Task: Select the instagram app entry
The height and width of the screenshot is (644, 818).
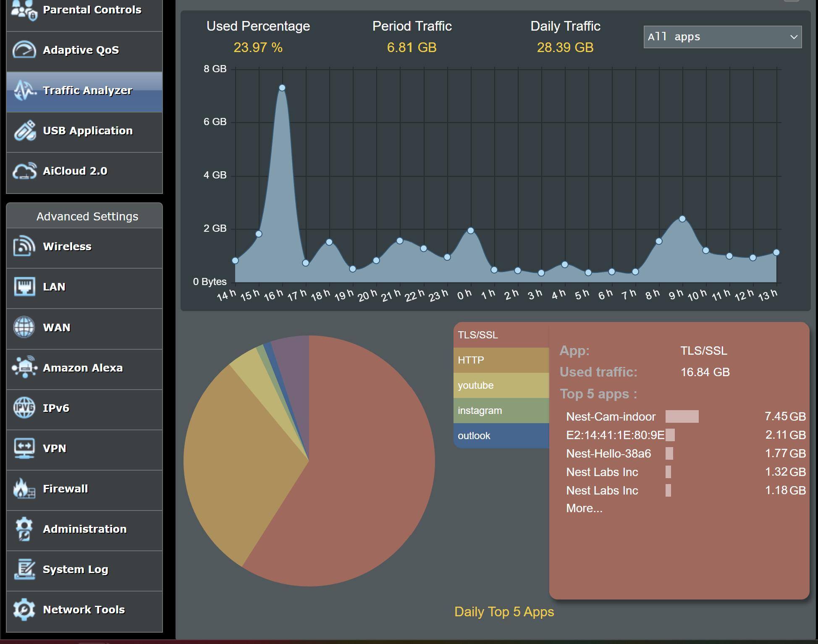Action: click(501, 411)
